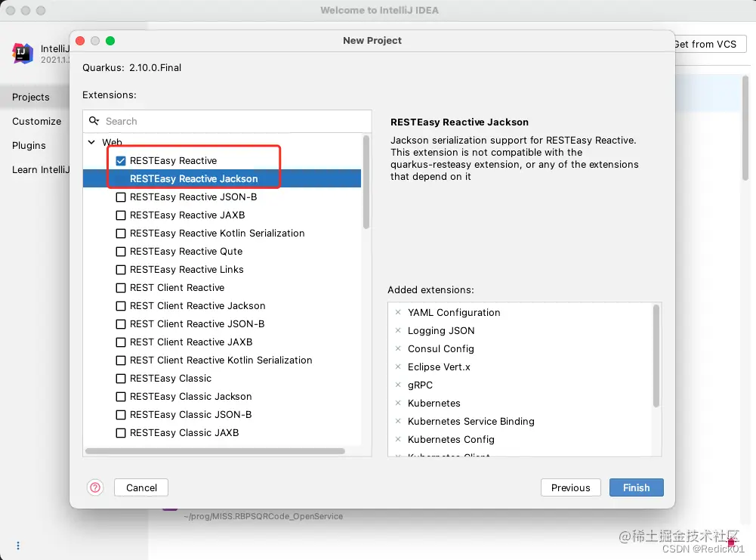Collapse the Web extensions category
Viewport: 756px width, 560px height.
click(x=91, y=142)
